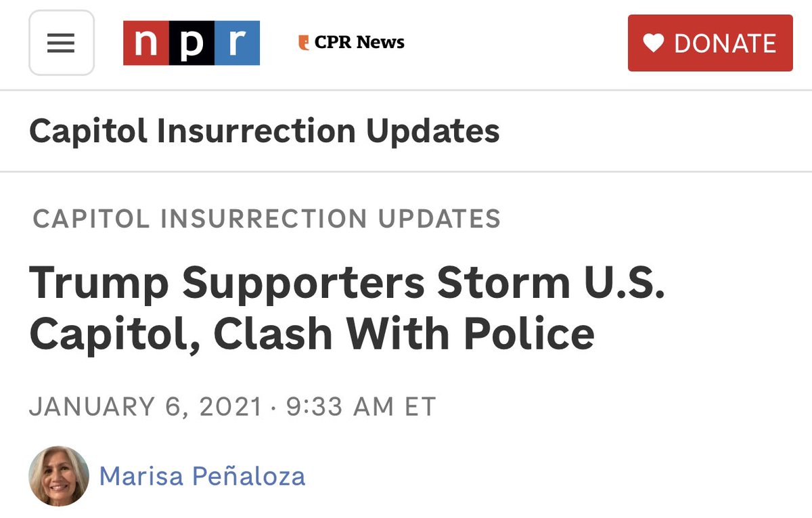This screenshot has width=812, height=518.
Task: Open the author's first name "Marisa" link
Action: tap(140, 476)
